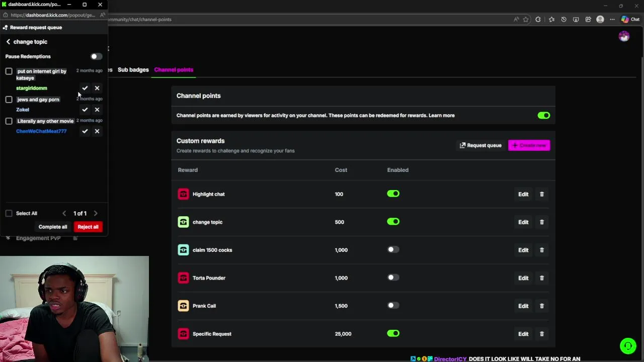The width and height of the screenshot is (644, 362).
Task: Open the green support chat bubble
Action: pos(627,346)
